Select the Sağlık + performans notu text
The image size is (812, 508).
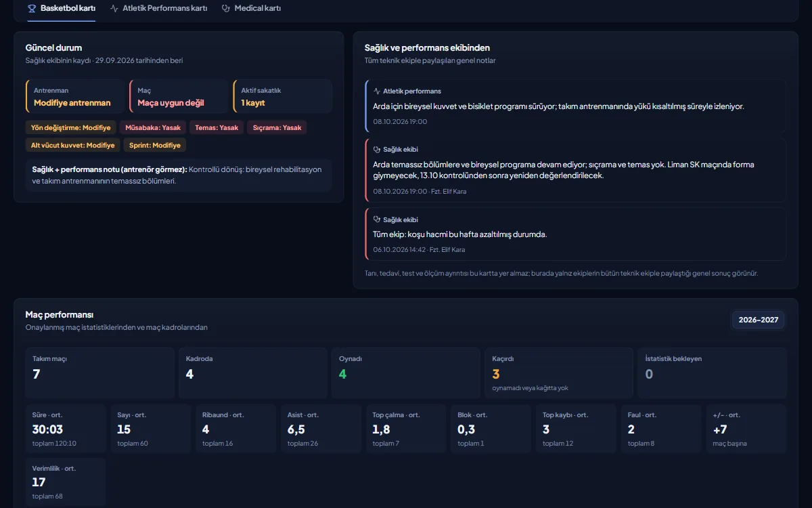coord(179,175)
